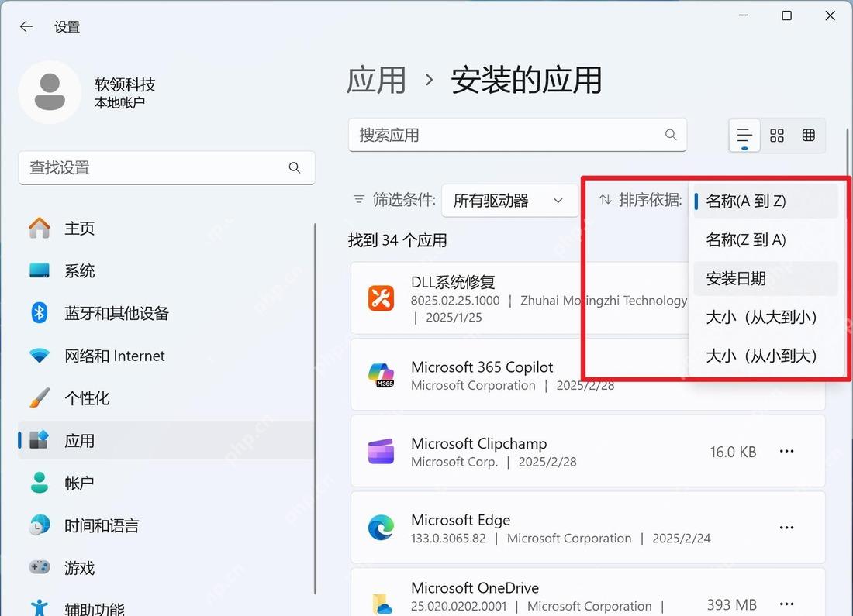Maximize the Settings window
This screenshot has width=853, height=616.
tap(786, 15)
